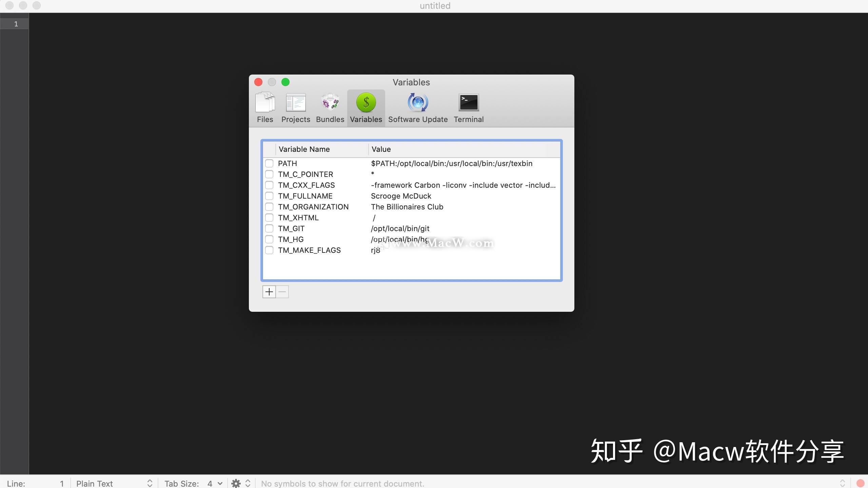Screen dimensions: 868x488
Task: Enable the TM_FULLNAME variable checkbox
Action: coord(270,196)
